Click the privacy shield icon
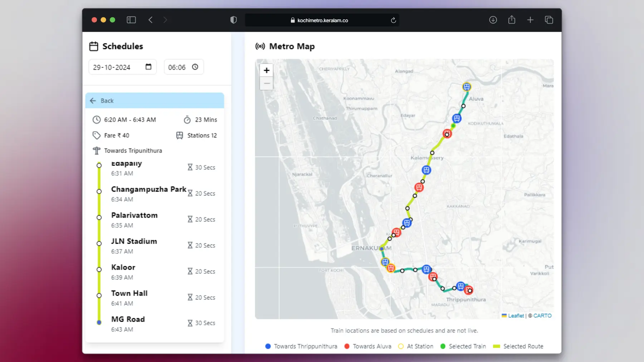Image resolution: width=644 pixels, height=362 pixels. coord(234,20)
